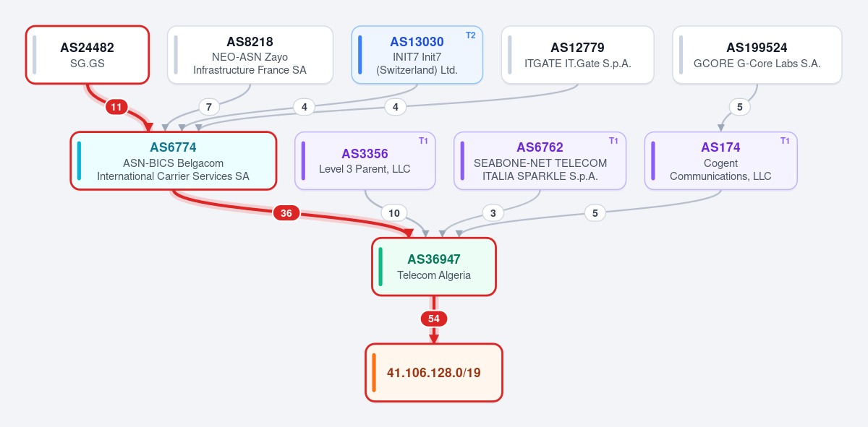Click the AS36947 Telecom Algeria node
Image resolution: width=868 pixels, height=427 pixels.
click(434, 267)
